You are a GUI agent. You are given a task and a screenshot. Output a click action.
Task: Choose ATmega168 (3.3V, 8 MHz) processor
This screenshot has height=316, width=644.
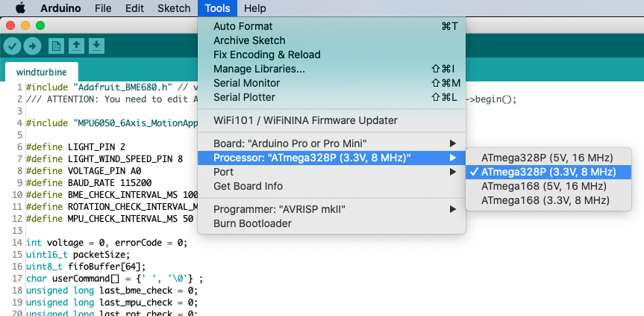tap(548, 200)
